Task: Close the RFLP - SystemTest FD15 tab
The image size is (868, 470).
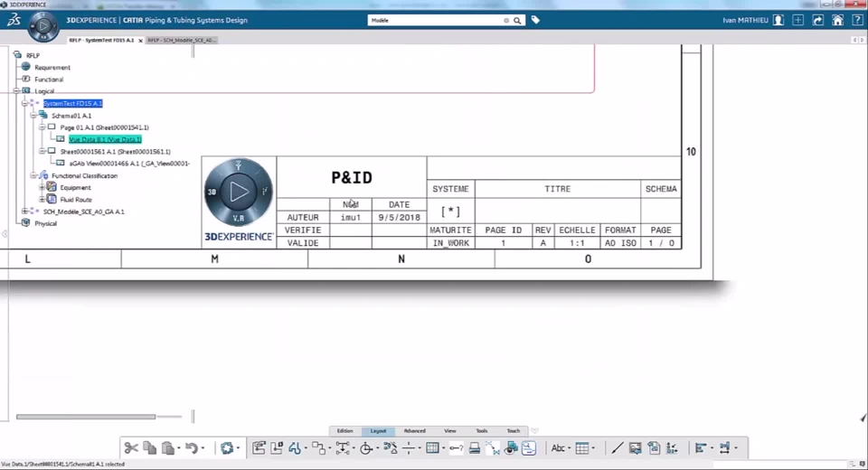Action: click(x=141, y=41)
